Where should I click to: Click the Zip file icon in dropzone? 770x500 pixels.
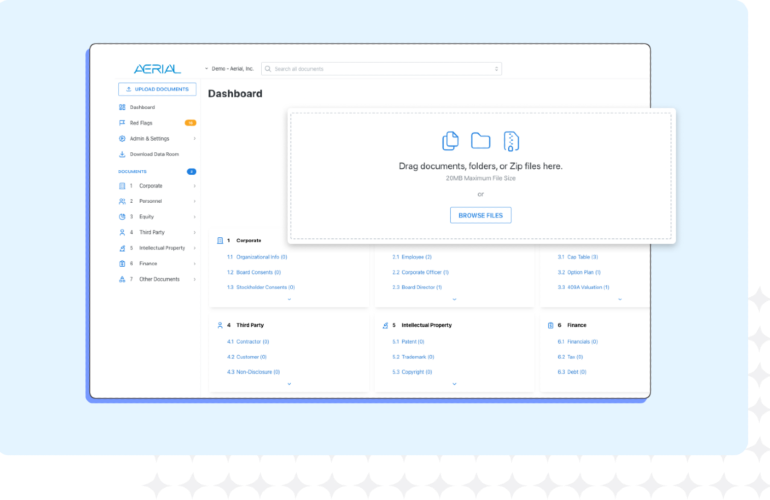tap(511, 141)
